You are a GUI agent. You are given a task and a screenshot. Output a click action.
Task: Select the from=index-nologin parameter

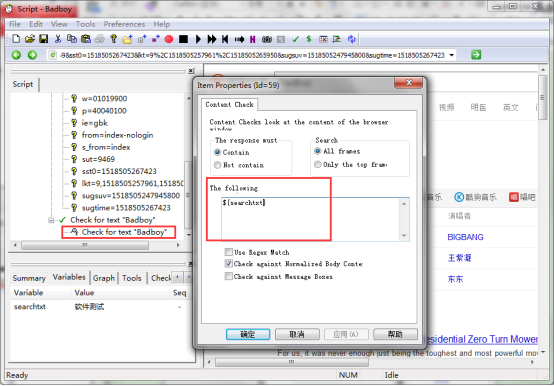tap(117, 135)
